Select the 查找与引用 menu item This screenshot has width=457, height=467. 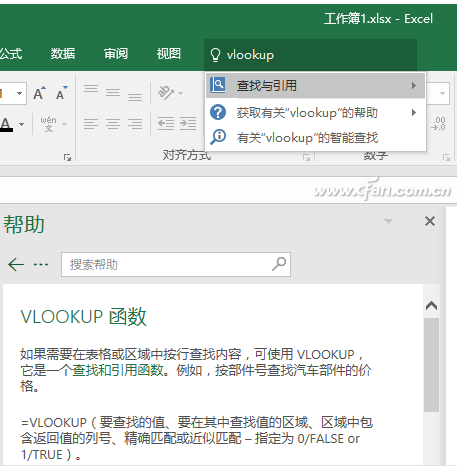(315, 86)
